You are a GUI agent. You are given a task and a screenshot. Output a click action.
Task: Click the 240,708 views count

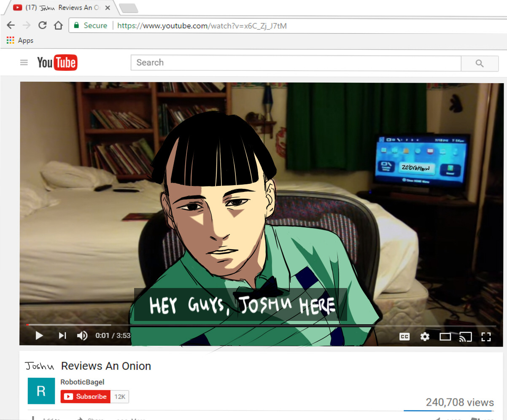click(x=460, y=402)
